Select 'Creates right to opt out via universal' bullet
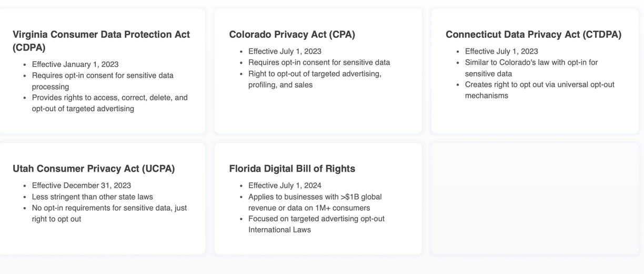Image resolution: width=644 pixels, height=274 pixels. (x=539, y=90)
